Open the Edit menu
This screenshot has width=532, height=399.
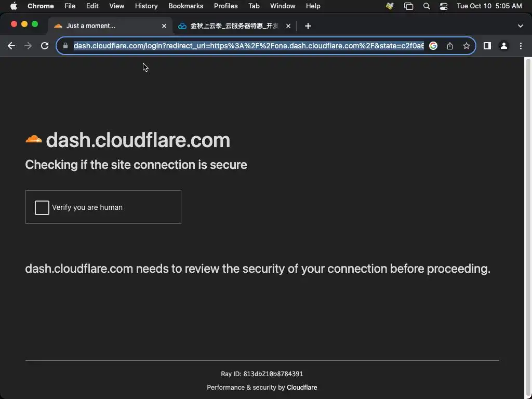[x=92, y=6]
